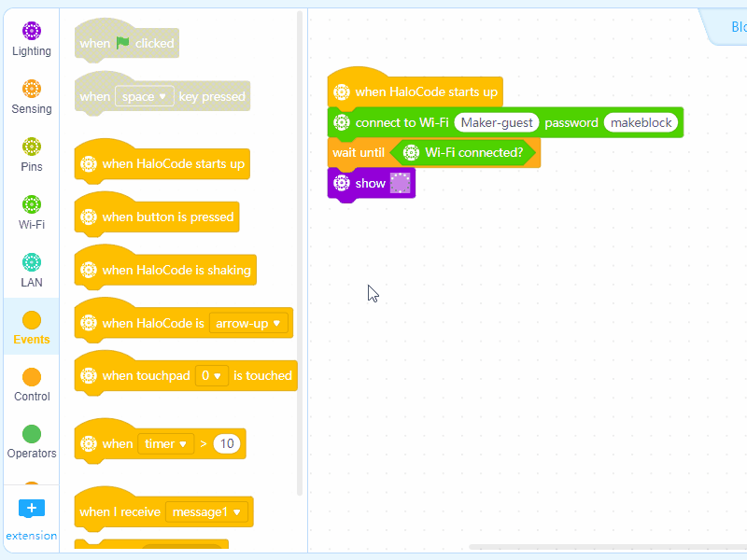Screen dimensions: 747x560
Task: Open the LAN block category
Action: [x=32, y=271]
